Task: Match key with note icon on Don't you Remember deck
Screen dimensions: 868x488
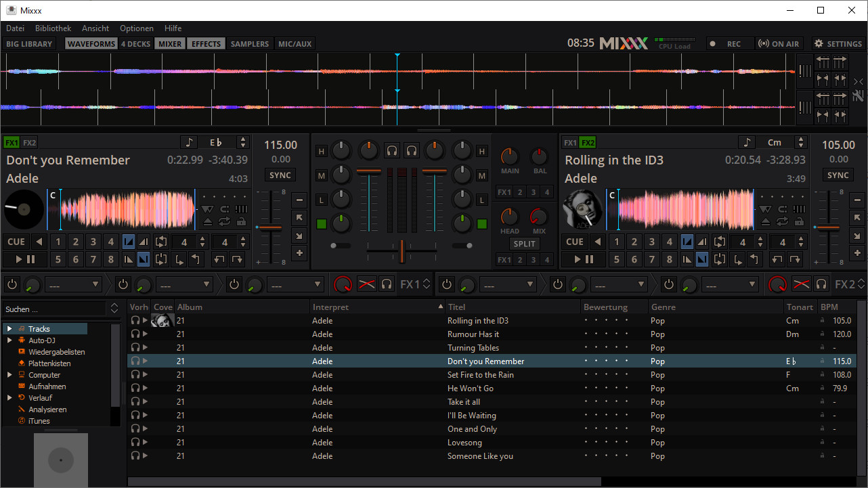Action: click(189, 142)
